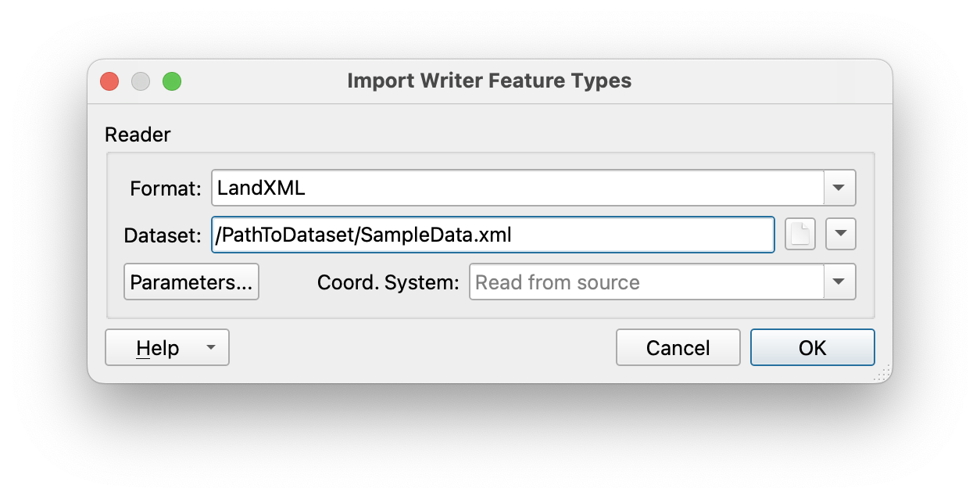Click the window title 'Import Writer Feature Types'

[489, 81]
